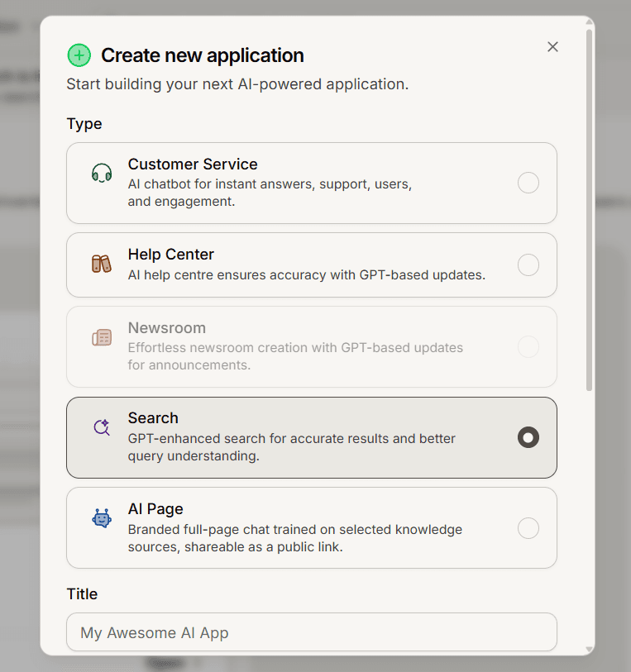This screenshot has height=672, width=631.
Task: Click the green plus icon beside the title
Action: tap(79, 55)
